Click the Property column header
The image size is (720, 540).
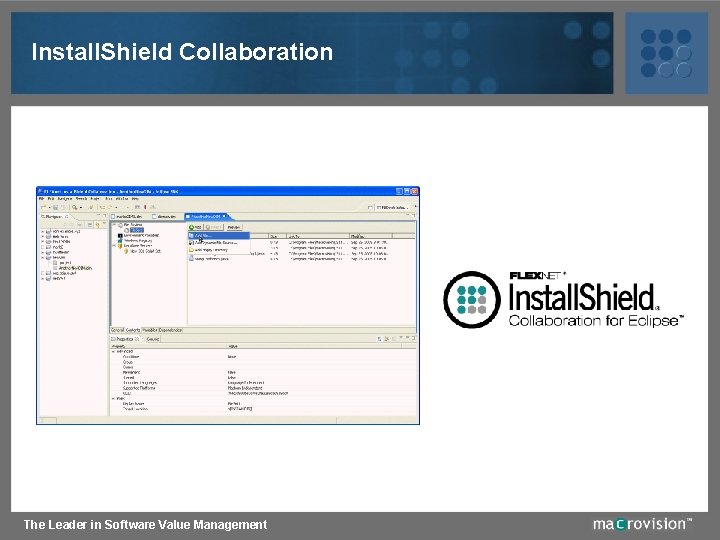point(169,346)
